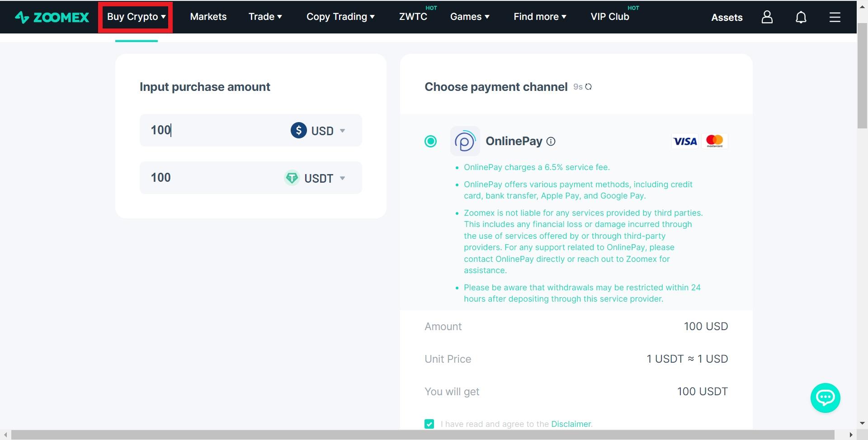Viewport: 868px width, 440px height.
Task: Click the '100 USDT' you will get value
Action: (x=702, y=392)
